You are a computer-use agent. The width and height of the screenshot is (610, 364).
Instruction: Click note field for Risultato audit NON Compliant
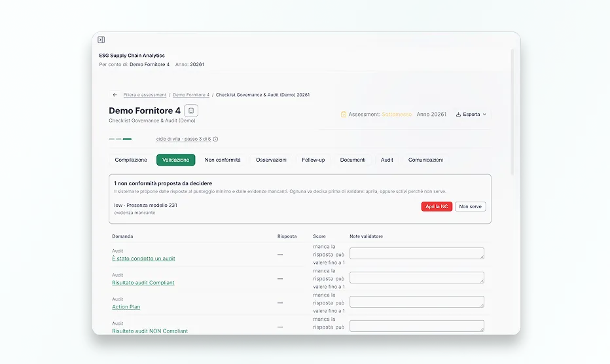(417, 326)
